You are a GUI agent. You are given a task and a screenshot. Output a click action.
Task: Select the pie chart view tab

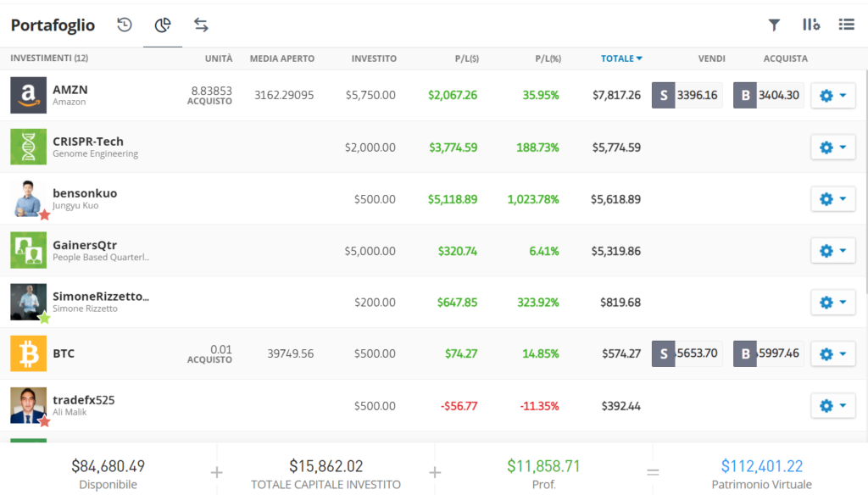(x=163, y=25)
